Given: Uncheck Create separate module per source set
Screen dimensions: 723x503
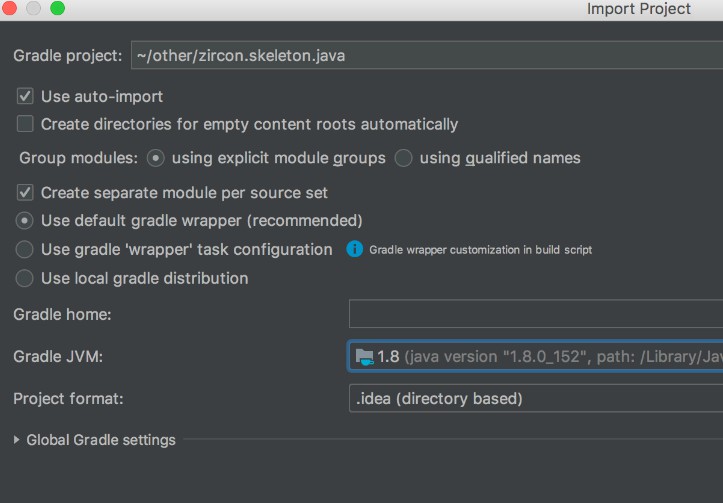Looking at the screenshot, I should (25, 192).
